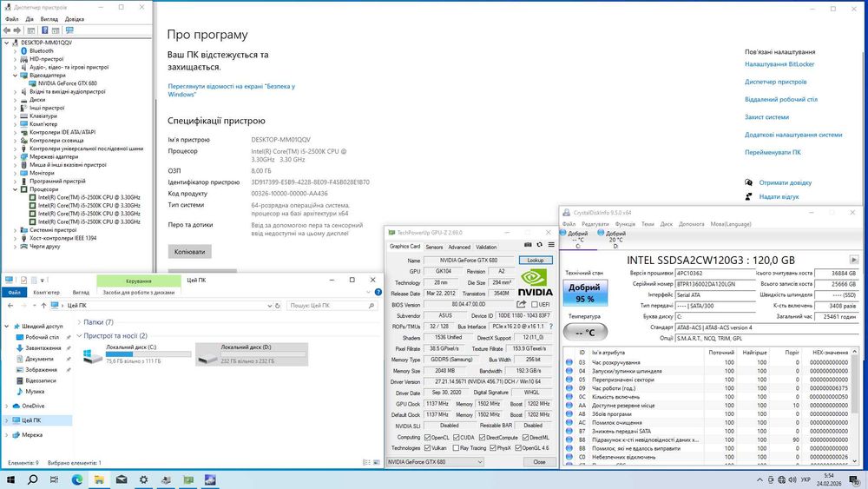Click Device Manager back arrow icon
Screen dimensions: 868x489
pyautogui.click(x=7, y=30)
